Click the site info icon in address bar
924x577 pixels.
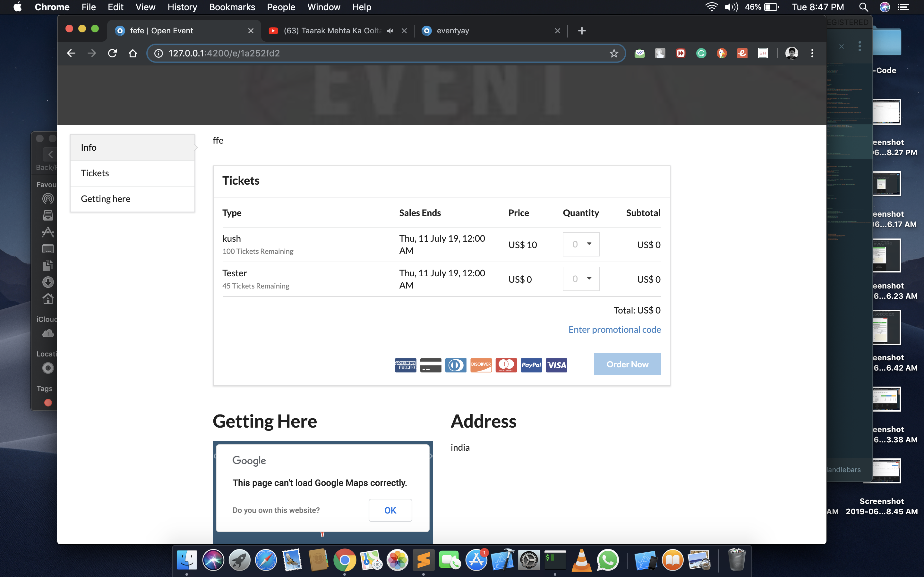click(x=158, y=53)
